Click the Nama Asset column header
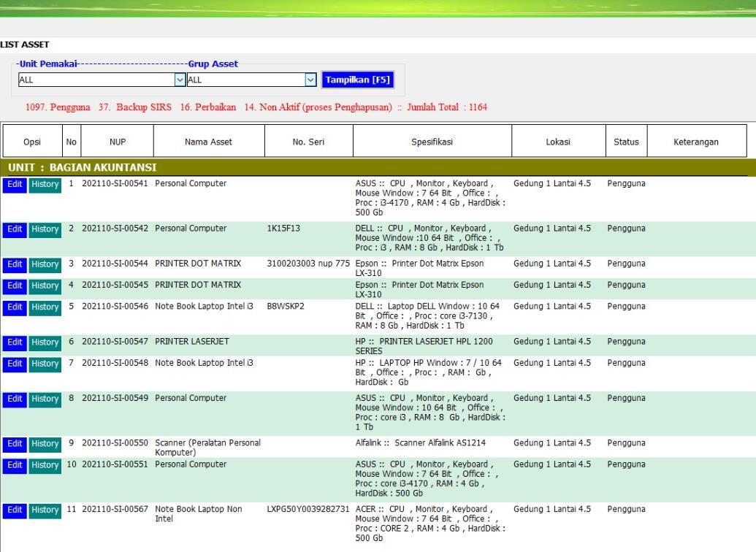Screen dimensions: 756x552 pyautogui.click(x=209, y=141)
